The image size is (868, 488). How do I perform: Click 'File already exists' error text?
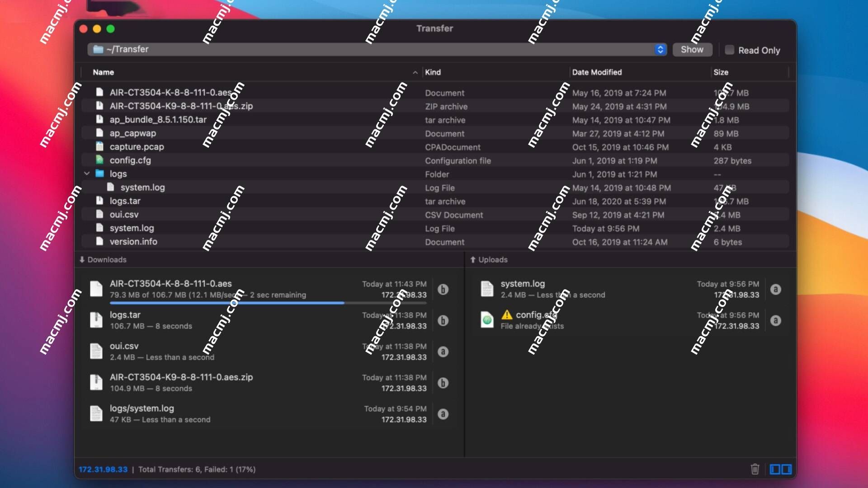[532, 326]
